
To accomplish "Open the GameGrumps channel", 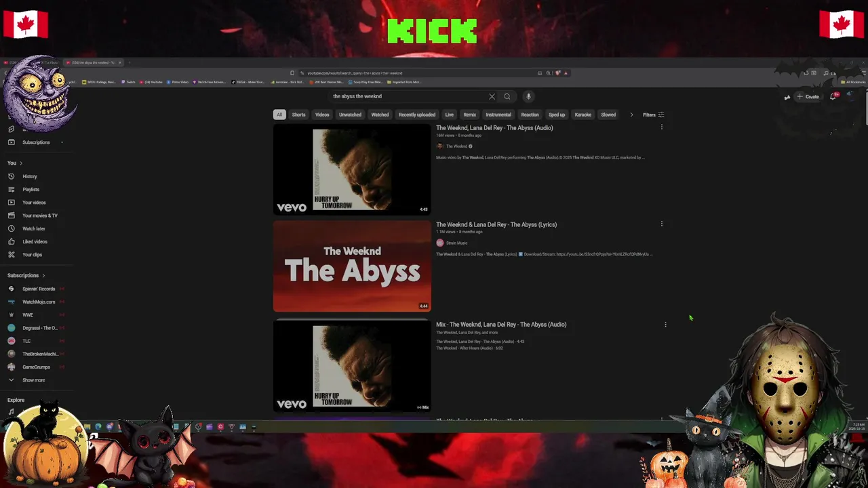I will (36, 367).
